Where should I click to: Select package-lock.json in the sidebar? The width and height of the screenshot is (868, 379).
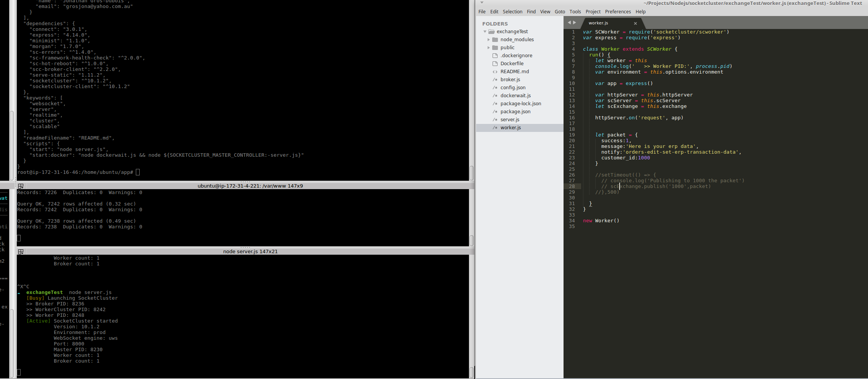pos(521,103)
